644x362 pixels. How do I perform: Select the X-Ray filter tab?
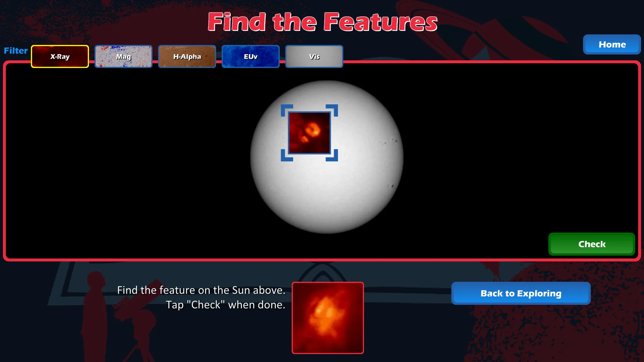point(60,57)
